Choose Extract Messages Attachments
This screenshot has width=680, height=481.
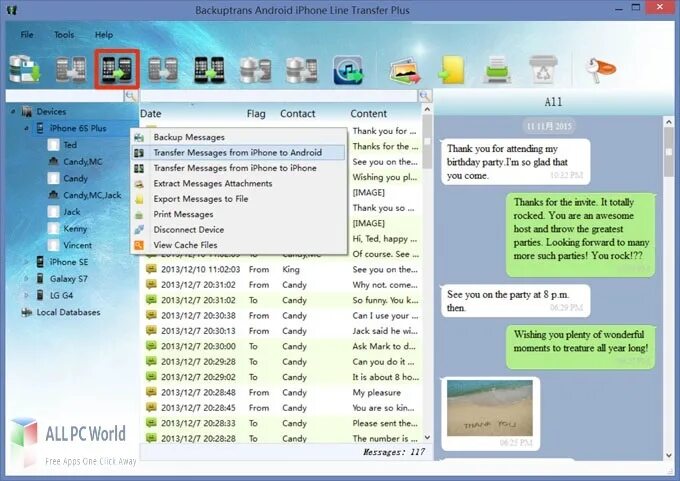(x=239, y=183)
